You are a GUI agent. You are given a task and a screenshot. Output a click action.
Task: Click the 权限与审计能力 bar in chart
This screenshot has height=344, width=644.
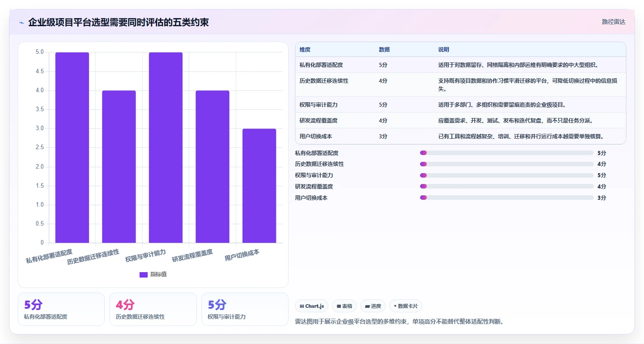click(x=166, y=147)
